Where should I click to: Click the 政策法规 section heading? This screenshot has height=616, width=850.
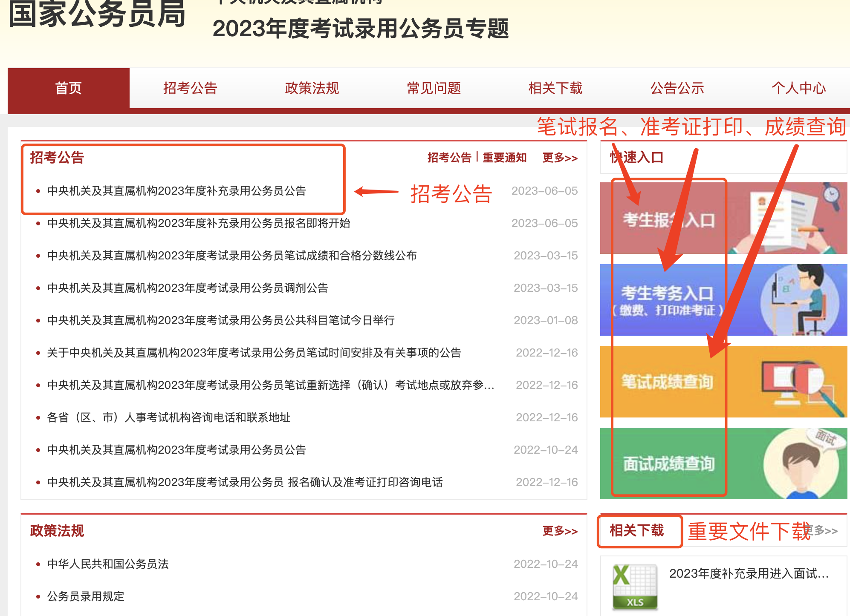pyautogui.click(x=57, y=531)
